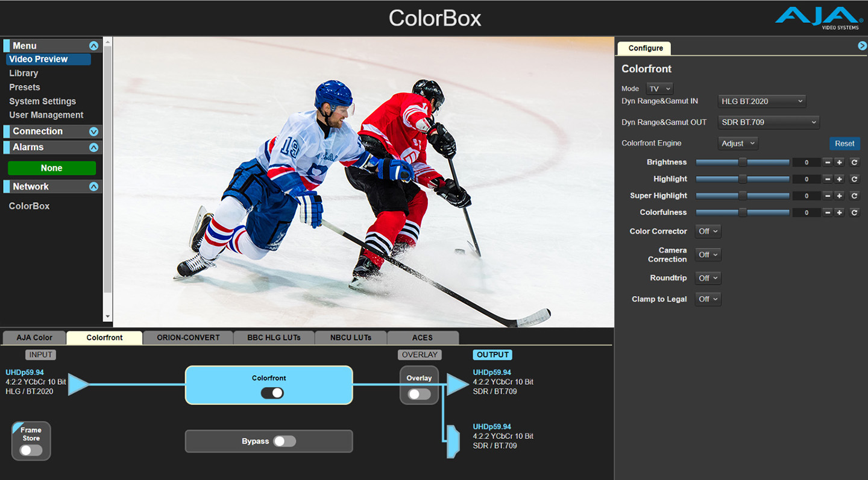Click the minus icon for Super Highlight

point(828,196)
